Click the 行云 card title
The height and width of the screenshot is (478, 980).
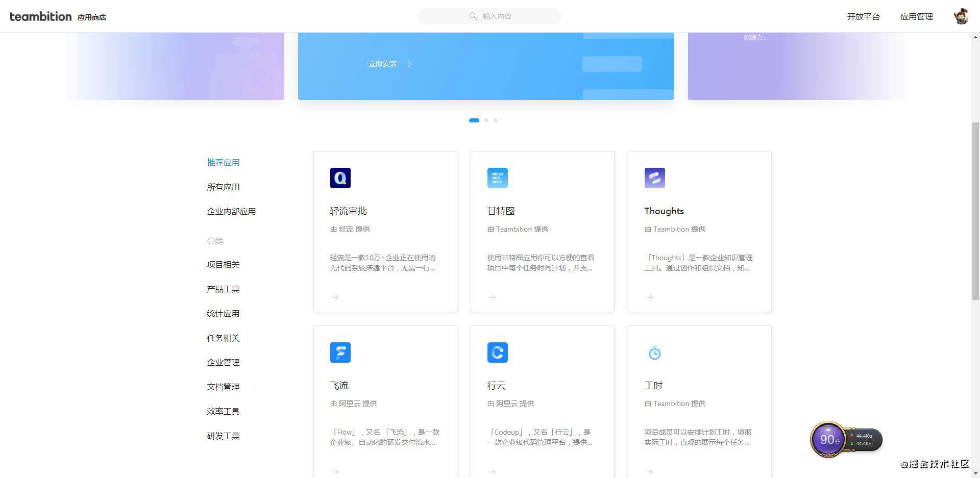496,385
